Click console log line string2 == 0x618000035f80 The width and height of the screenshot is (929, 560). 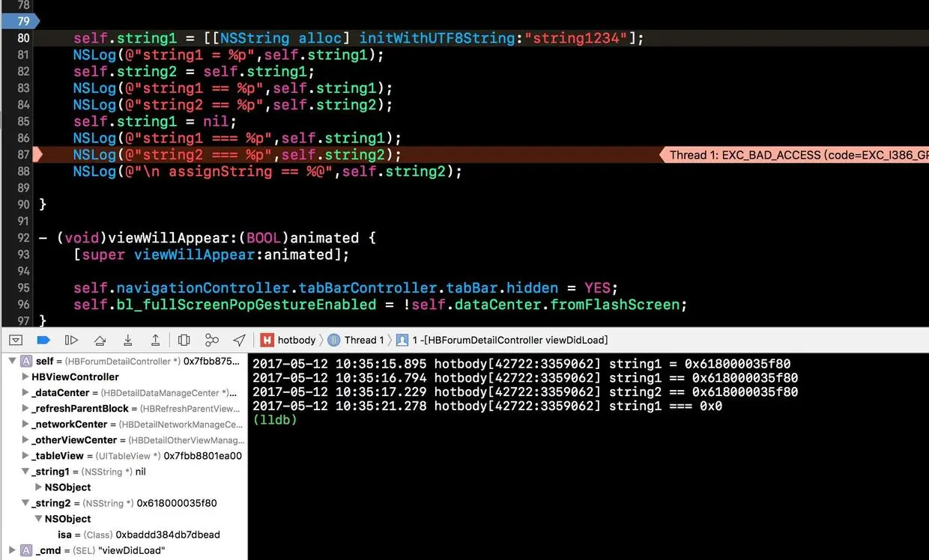coord(525,392)
